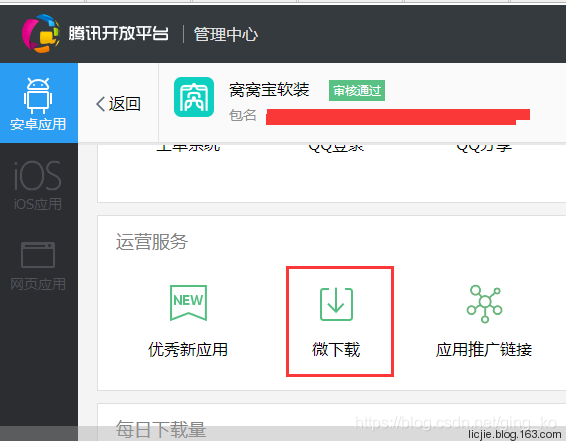Click the Android robot icon in sidebar
Screen dimensions: 566x441
pyautogui.click(x=38, y=96)
